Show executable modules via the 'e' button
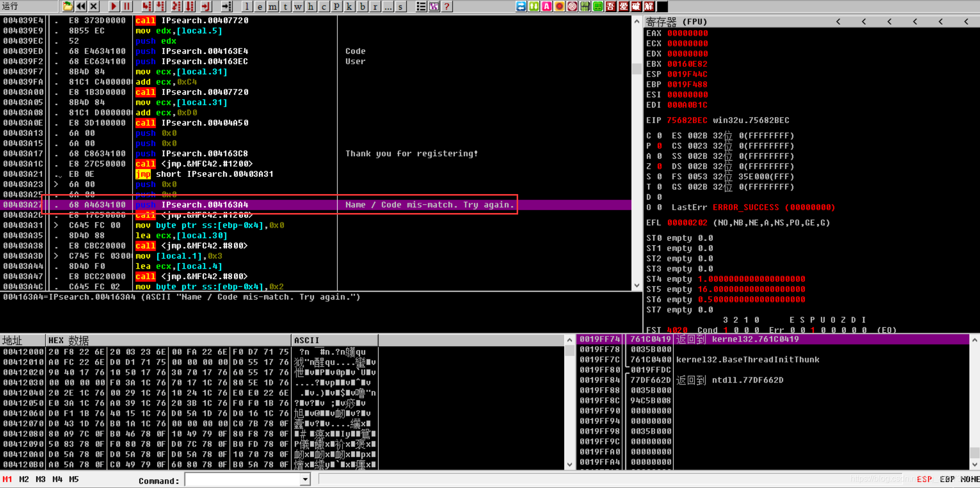980x488 pixels. [260, 6]
